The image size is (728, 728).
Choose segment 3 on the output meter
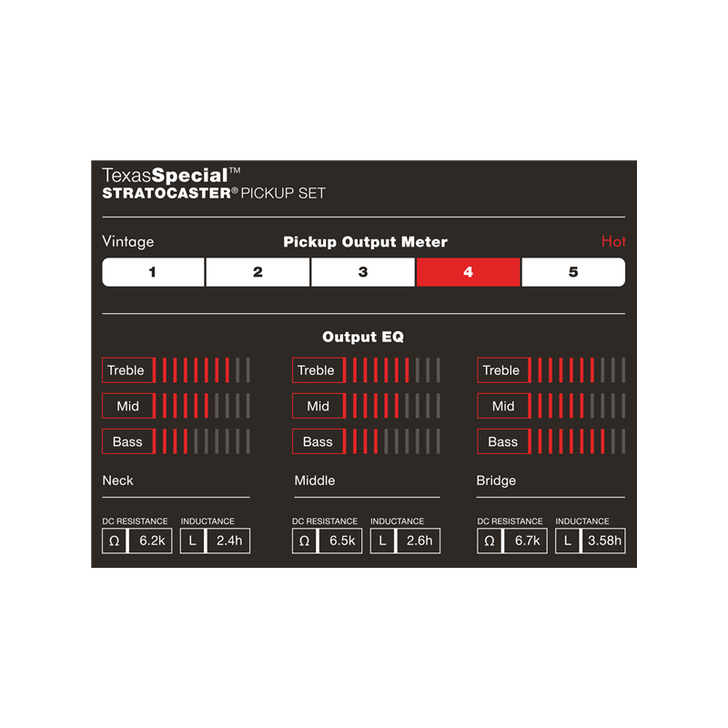[363, 272]
